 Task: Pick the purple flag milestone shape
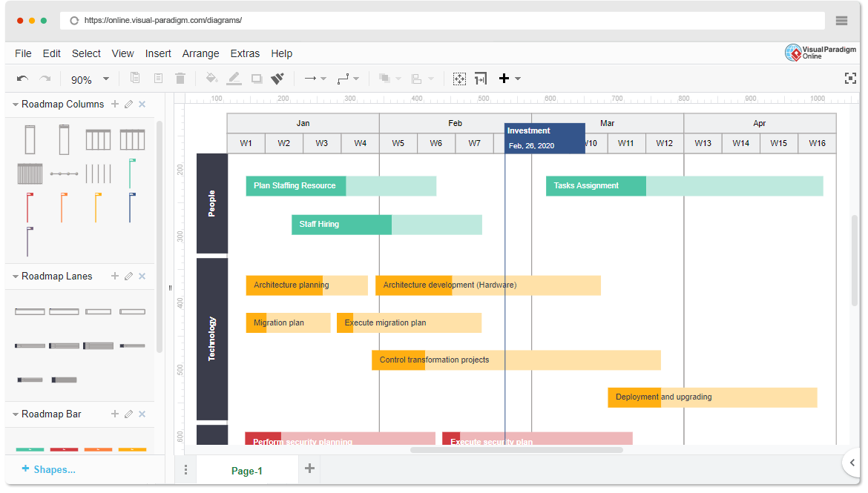click(30, 242)
